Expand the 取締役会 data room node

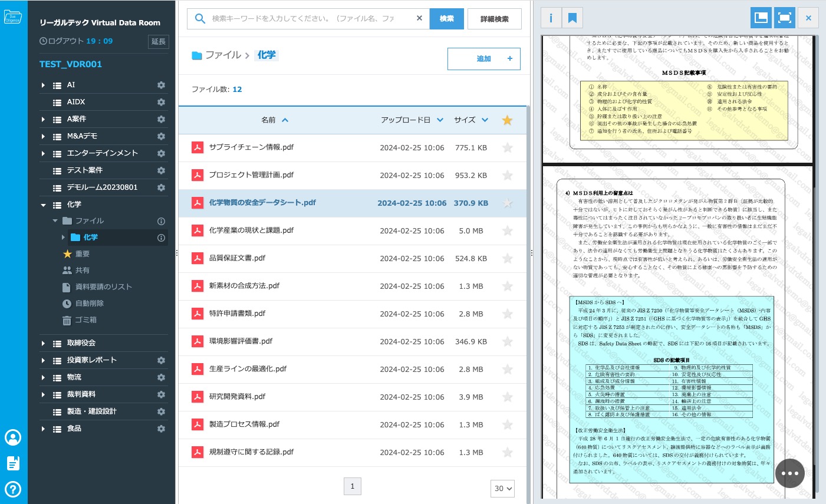coord(43,343)
